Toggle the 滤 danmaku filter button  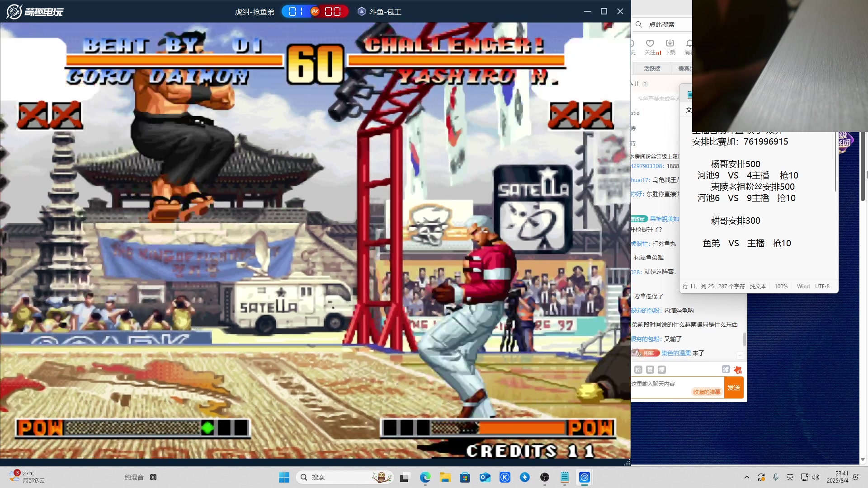(726, 370)
